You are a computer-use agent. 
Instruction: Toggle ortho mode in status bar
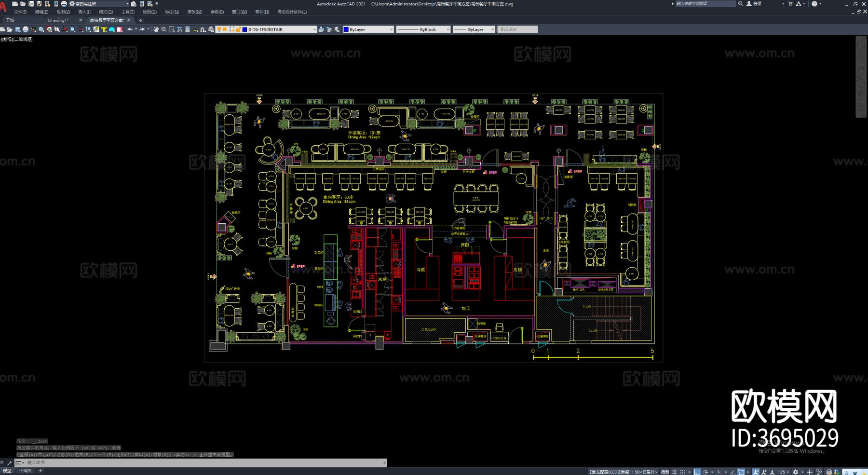point(697,472)
